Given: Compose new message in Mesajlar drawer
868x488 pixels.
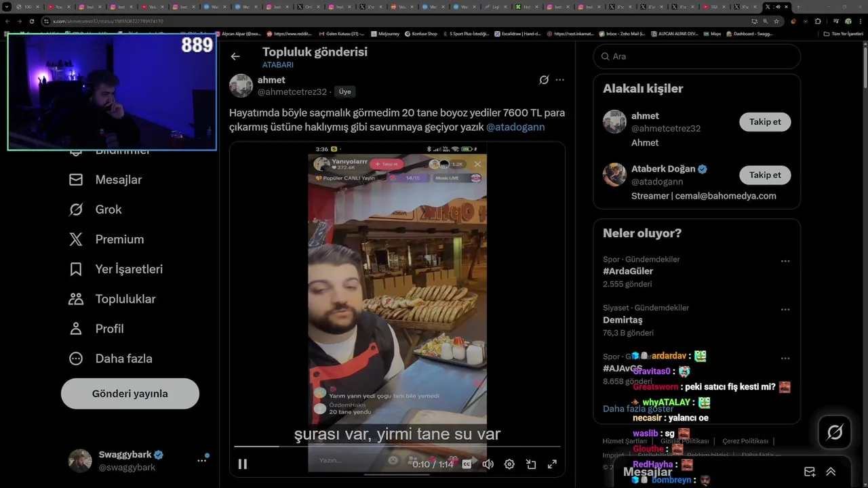Looking at the screenshot, I should tap(810, 472).
